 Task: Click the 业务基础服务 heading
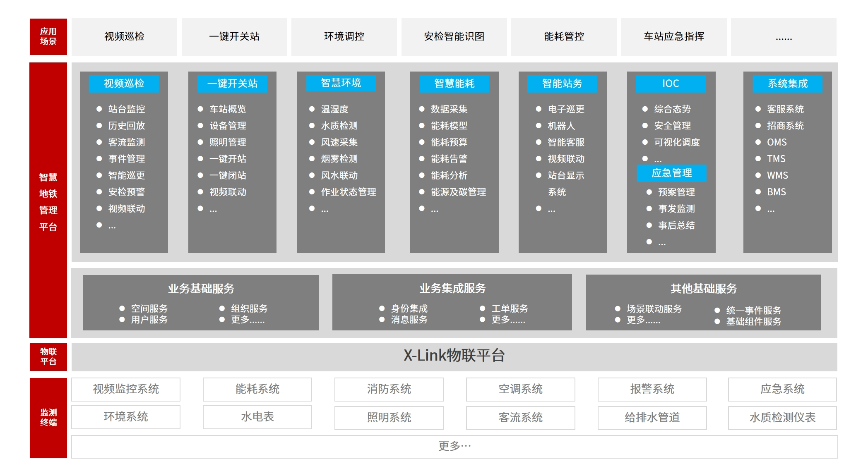[201, 289]
